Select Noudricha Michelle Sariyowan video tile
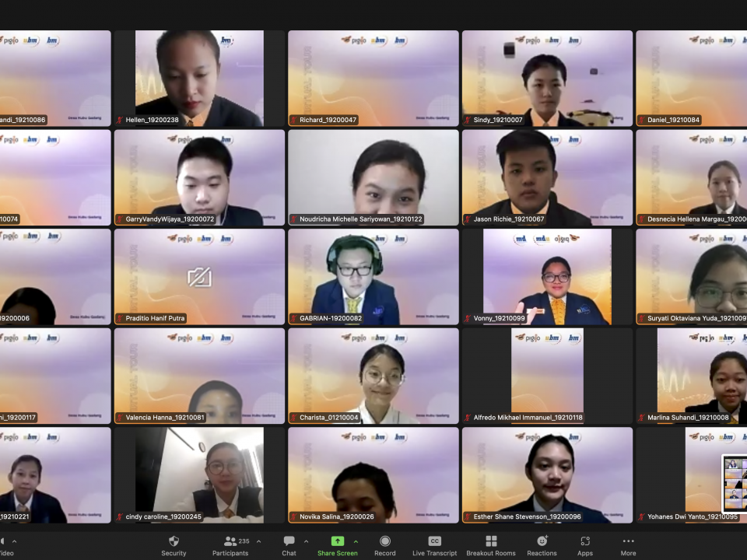This screenshot has width=747, height=560. tap(373, 177)
